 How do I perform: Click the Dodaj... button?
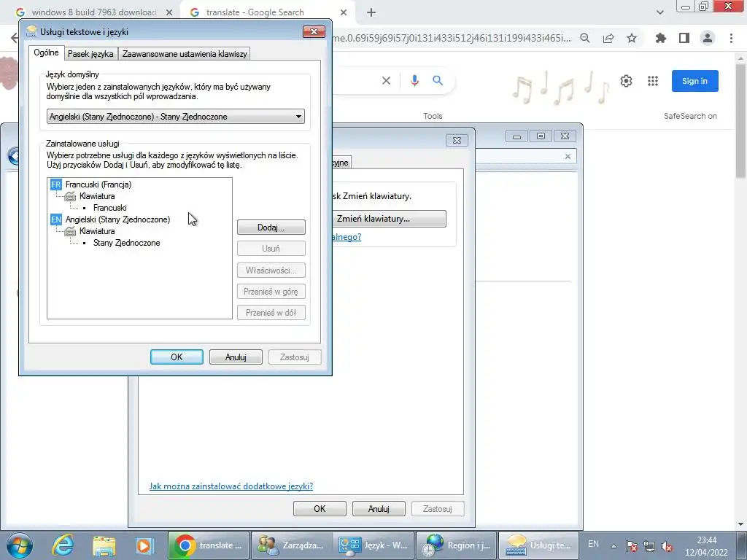[271, 227]
